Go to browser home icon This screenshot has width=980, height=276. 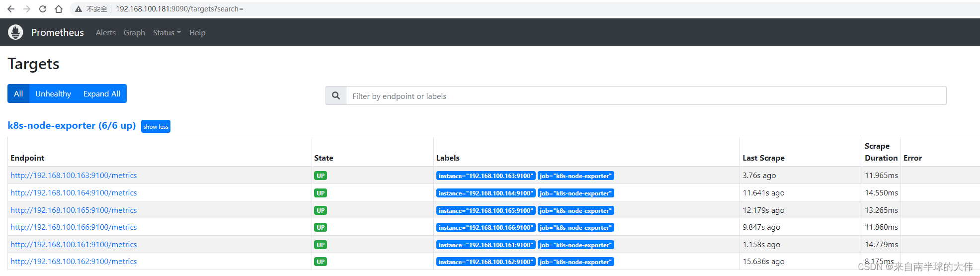click(59, 9)
